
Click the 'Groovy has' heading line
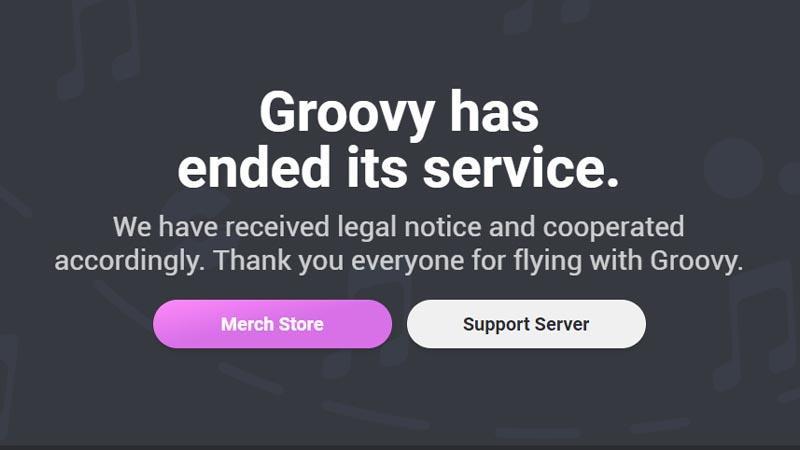(399, 112)
